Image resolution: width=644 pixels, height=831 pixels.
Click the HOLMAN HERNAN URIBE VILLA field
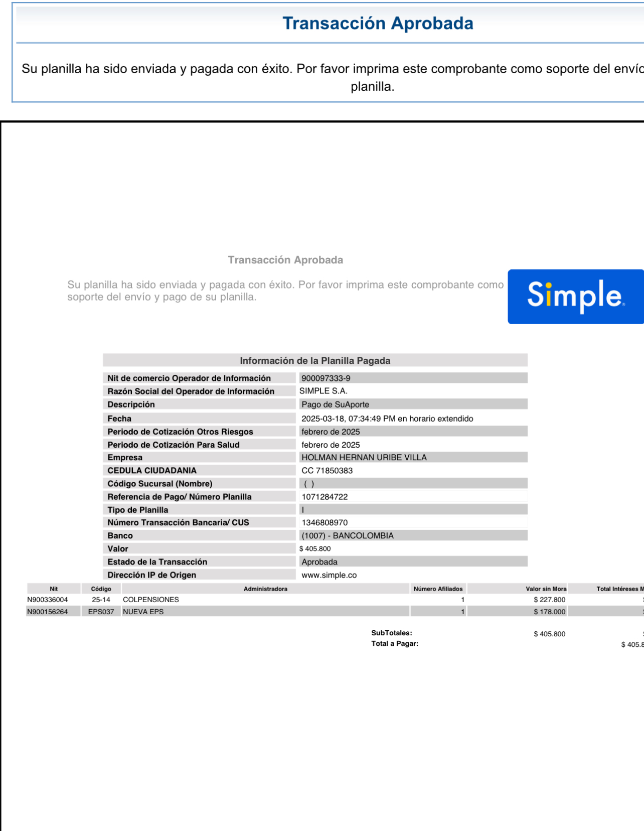point(364,458)
